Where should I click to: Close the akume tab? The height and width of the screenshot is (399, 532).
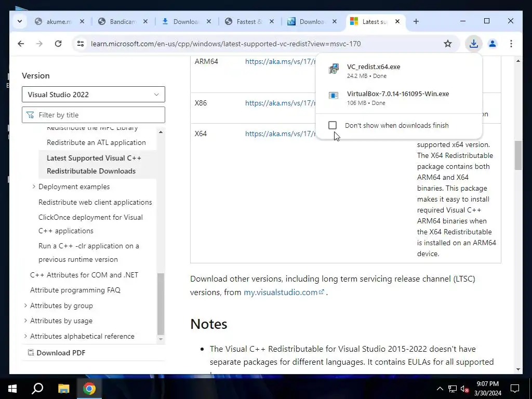[x=82, y=21]
